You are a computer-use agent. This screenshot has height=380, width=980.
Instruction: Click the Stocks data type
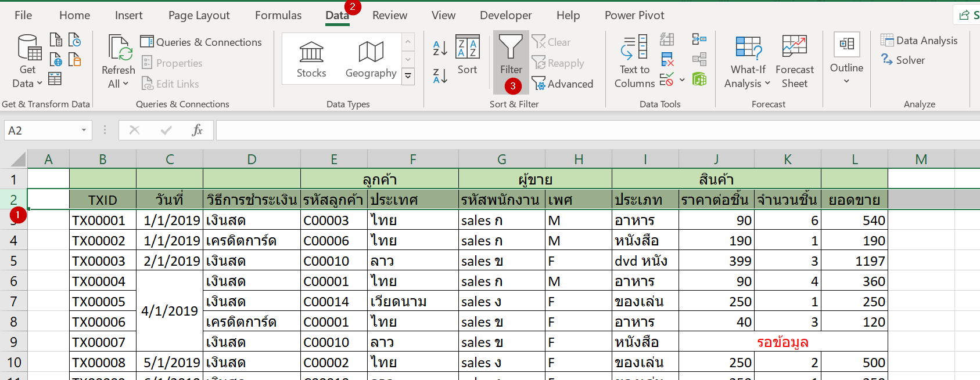[311, 59]
